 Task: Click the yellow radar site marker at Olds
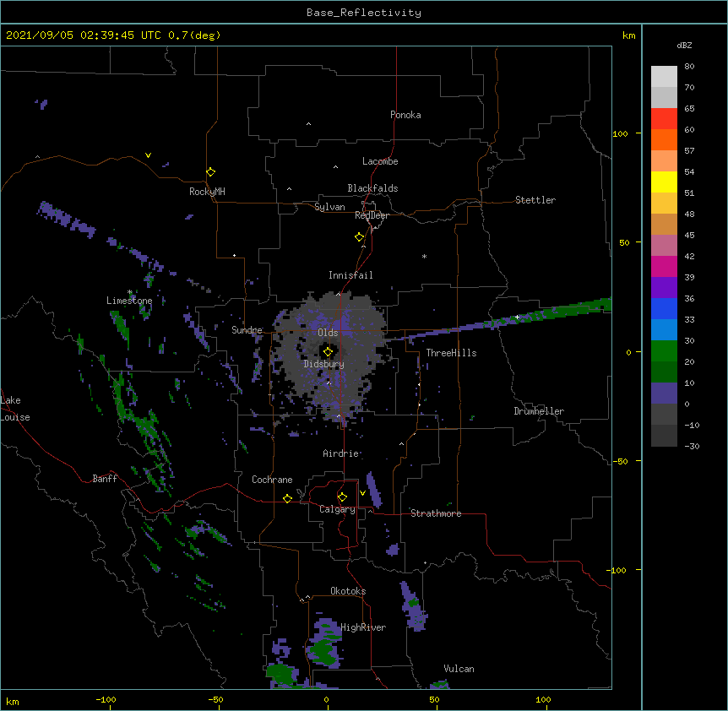point(328,352)
